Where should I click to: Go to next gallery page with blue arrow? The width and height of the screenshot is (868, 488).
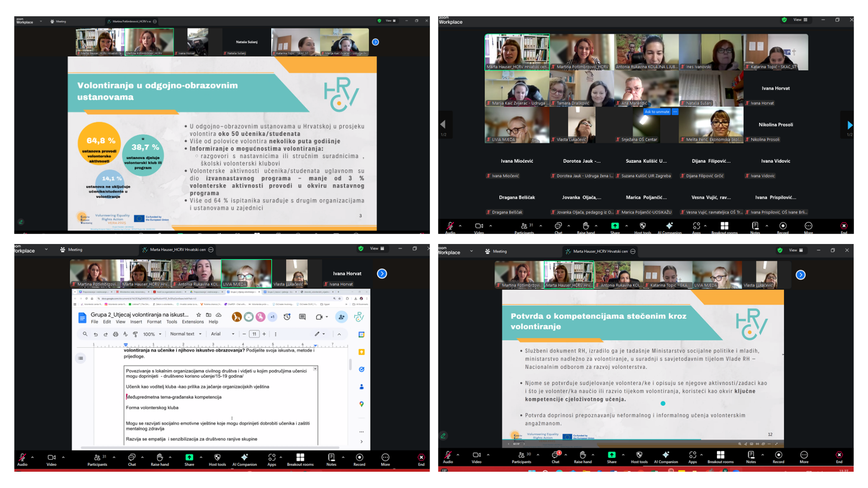849,125
